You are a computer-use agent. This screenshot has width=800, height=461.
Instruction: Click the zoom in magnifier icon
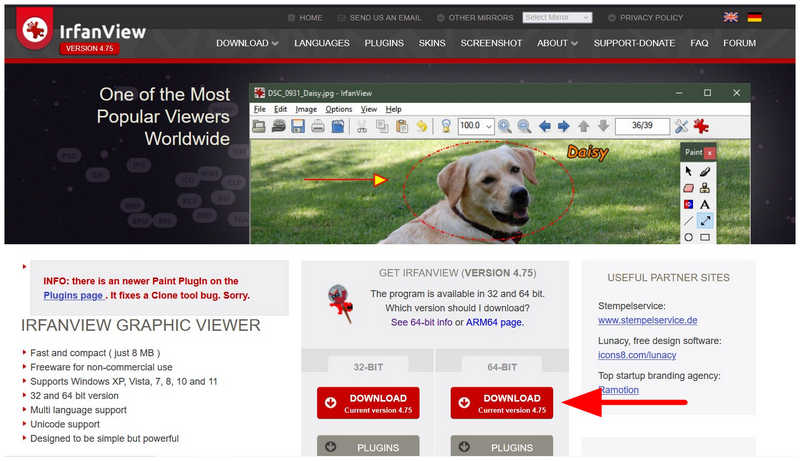coord(505,126)
